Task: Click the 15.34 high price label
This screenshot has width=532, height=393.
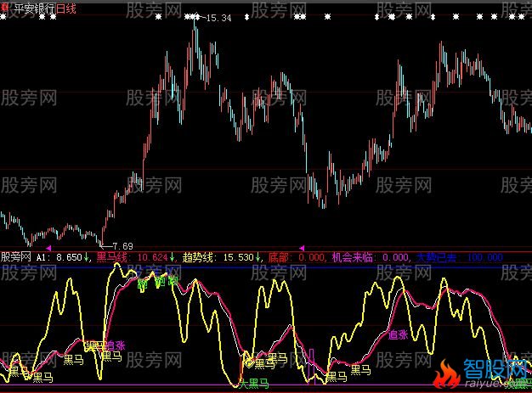Action: pos(219,18)
